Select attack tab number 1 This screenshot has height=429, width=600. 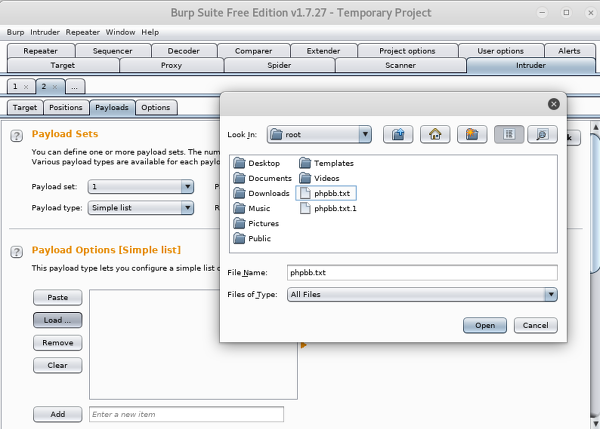click(x=15, y=86)
